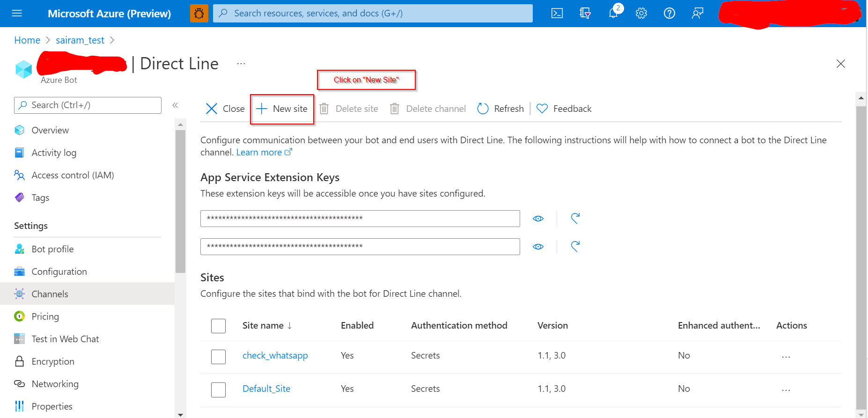This screenshot has height=418, width=868.
Task: Click the second extension key field
Action: (360, 247)
